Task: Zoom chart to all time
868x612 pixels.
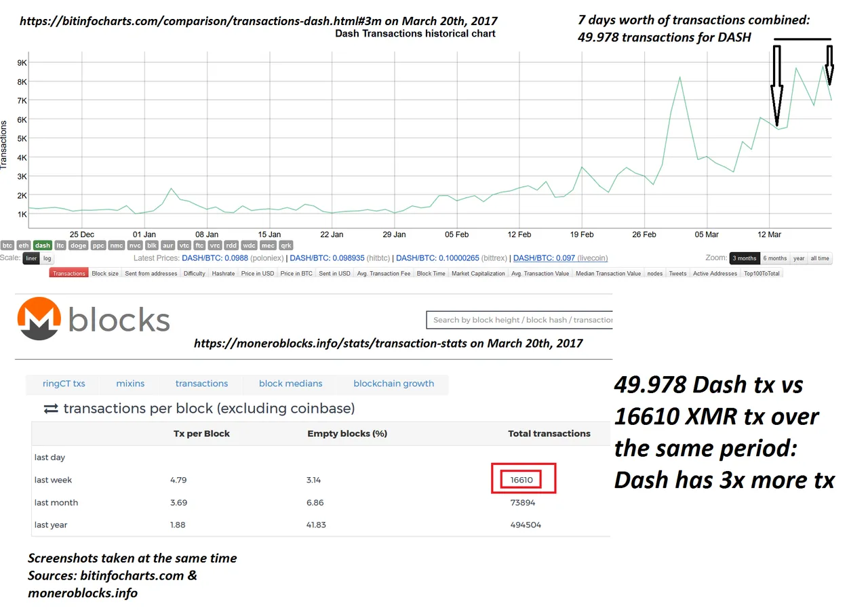Action: click(x=820, y=258)
